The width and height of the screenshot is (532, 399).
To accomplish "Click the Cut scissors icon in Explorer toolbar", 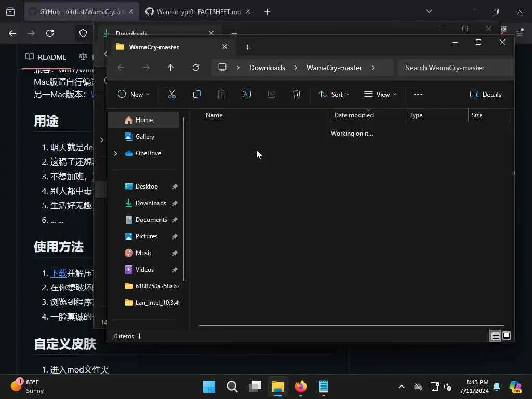I will point(172,95).
